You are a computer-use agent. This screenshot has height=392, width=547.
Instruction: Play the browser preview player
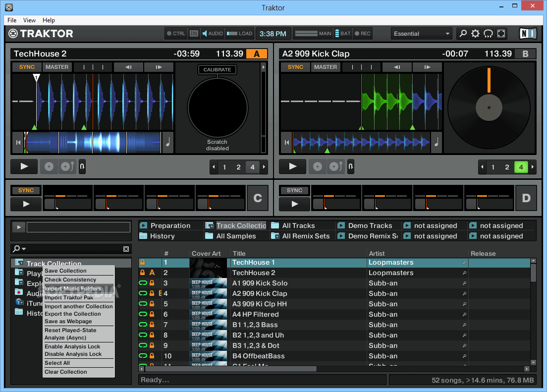(x=19, y=227)
